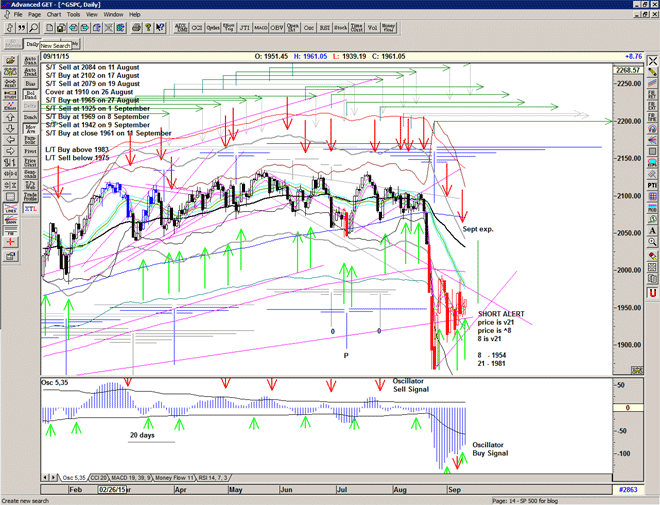The image size is (660, 505).
Task: Expand the Page menu
Action: coord(35,15)
